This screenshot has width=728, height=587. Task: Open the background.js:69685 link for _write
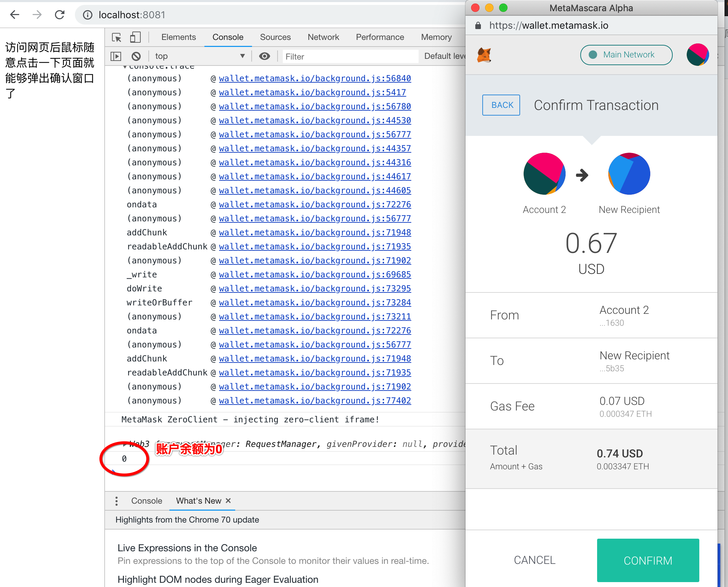coord(315,275)
